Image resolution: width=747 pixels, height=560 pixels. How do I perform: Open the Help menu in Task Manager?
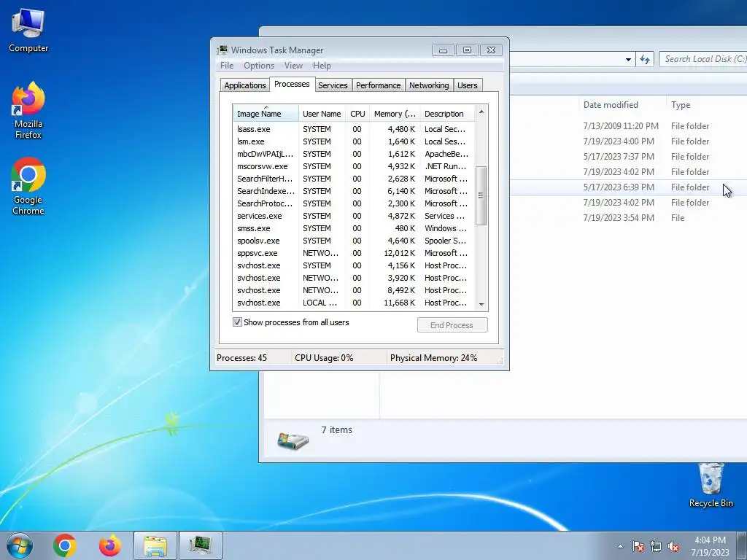point(322,66)
